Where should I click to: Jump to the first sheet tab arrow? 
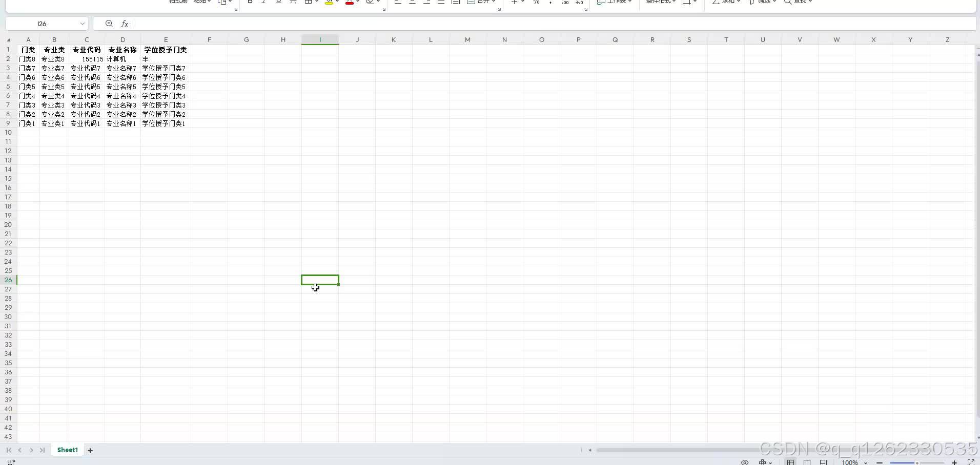[9, 450]
